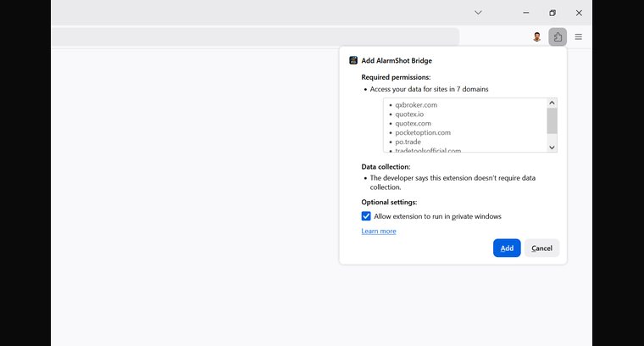This screenshot has height=346, width=644.
Task: Click the domain list scroll up arrow
Action: click(x=552, y=103)
